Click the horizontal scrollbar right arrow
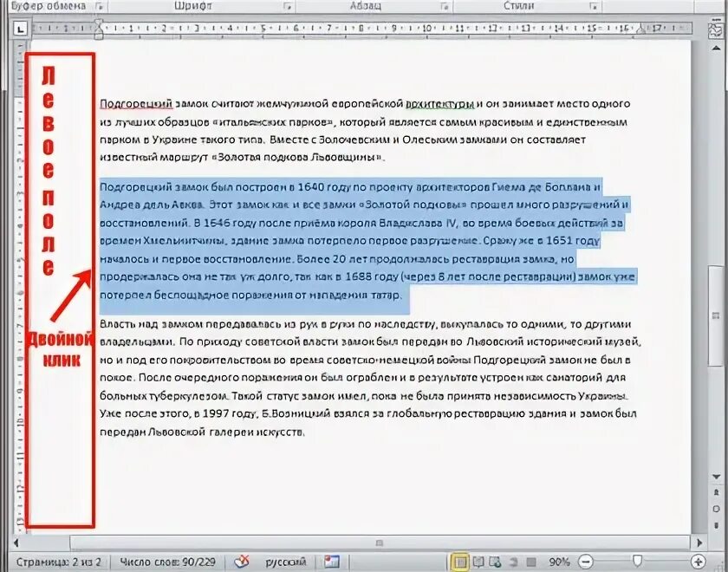 (699, 543)
